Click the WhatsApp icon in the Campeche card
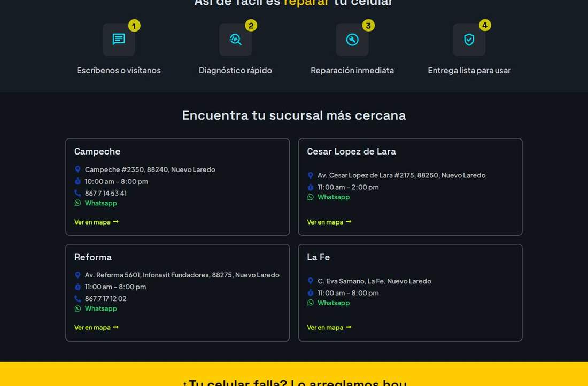Viewport: 588px width, 386px height. [x=78, y=203]
